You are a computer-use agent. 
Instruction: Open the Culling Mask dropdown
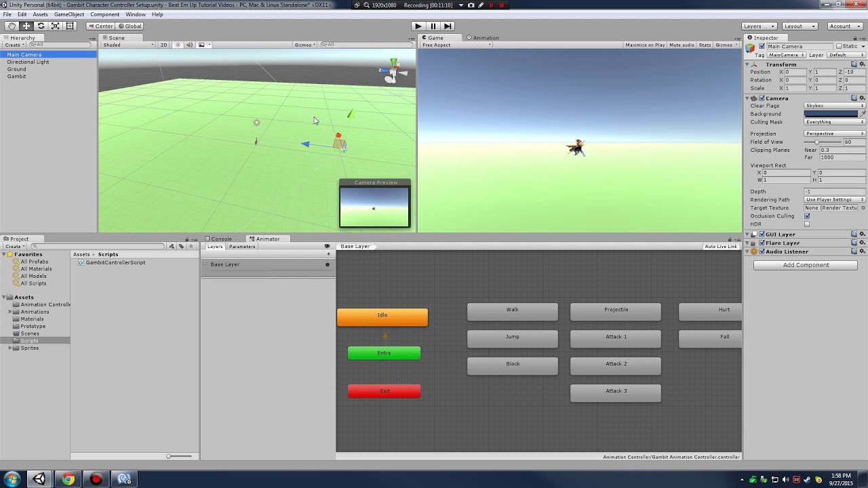[x=835, y=122]
